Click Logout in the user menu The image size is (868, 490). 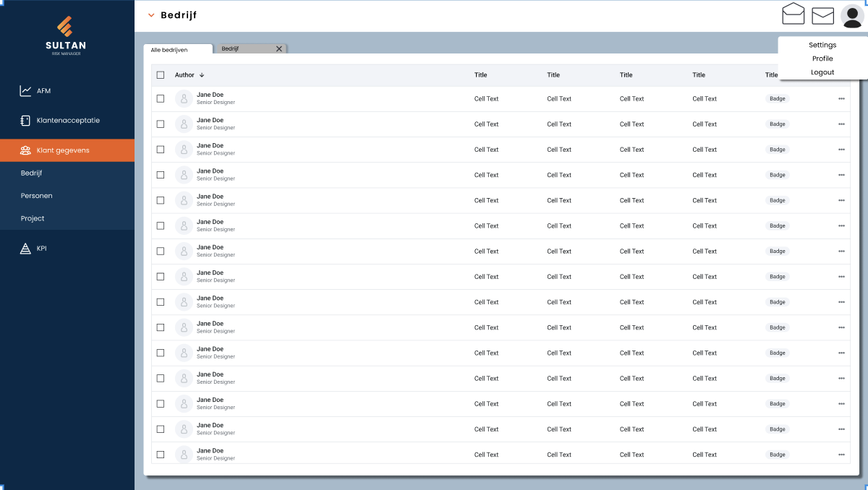(822, 72)
